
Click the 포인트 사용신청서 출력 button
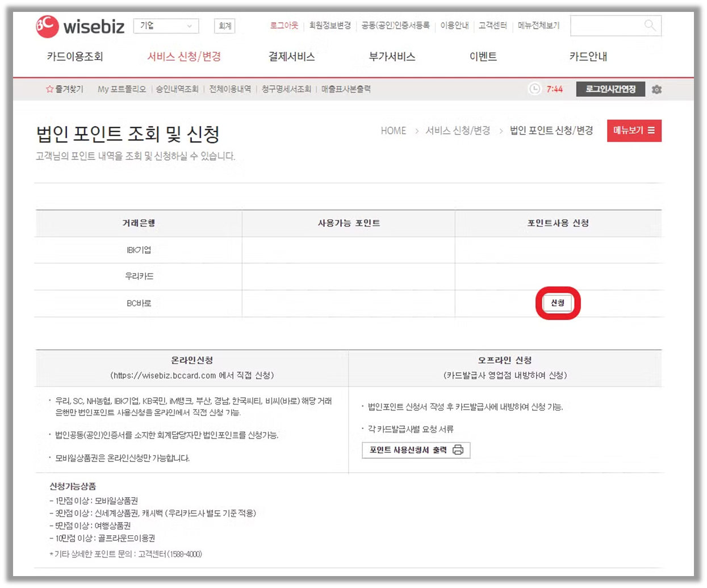point(416,450)
